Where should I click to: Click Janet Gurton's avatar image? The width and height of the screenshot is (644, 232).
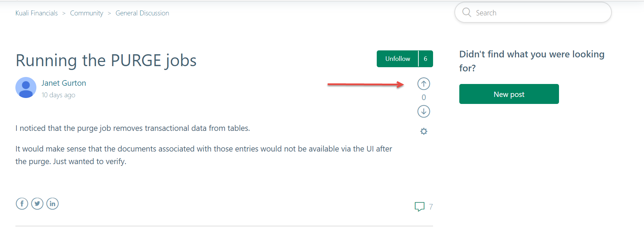click(x=26, y=87)
